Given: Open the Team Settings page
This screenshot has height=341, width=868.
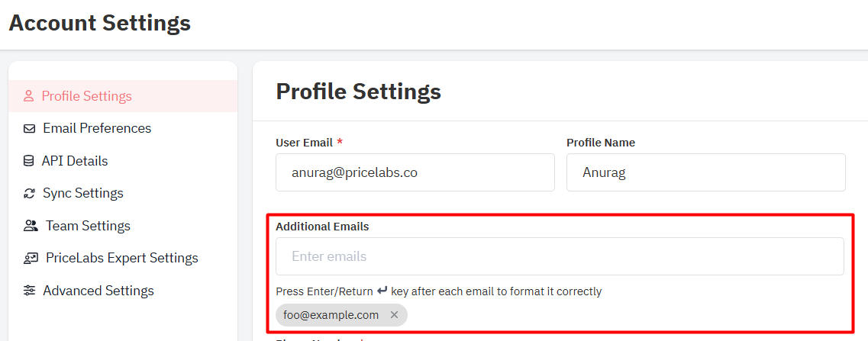Looking at the screenshot, I should click(88, 226).
